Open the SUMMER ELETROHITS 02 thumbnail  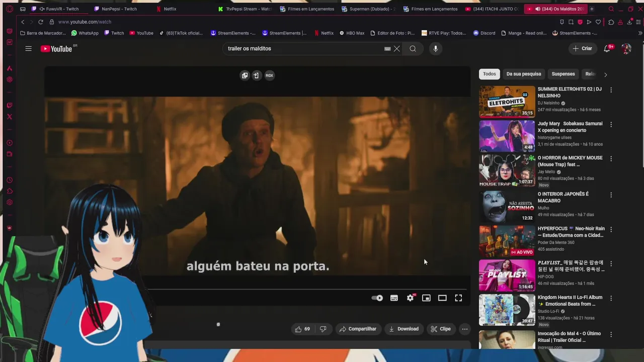[x=507, y=102]
